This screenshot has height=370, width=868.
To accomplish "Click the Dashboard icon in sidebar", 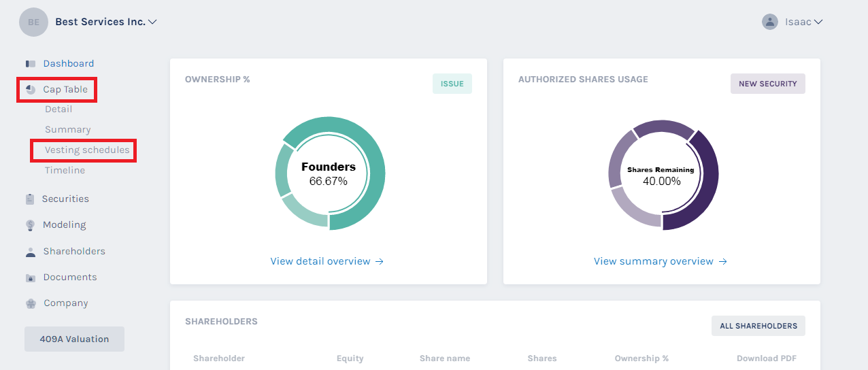I will pos(31,64).
